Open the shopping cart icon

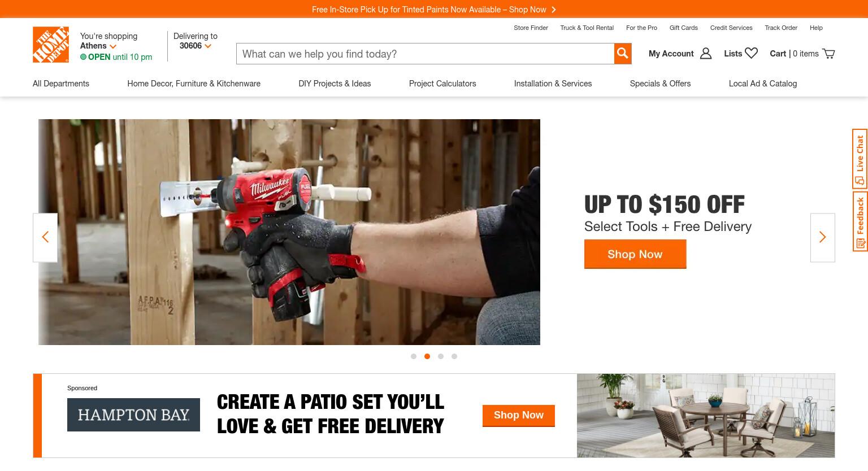[828, 54]
